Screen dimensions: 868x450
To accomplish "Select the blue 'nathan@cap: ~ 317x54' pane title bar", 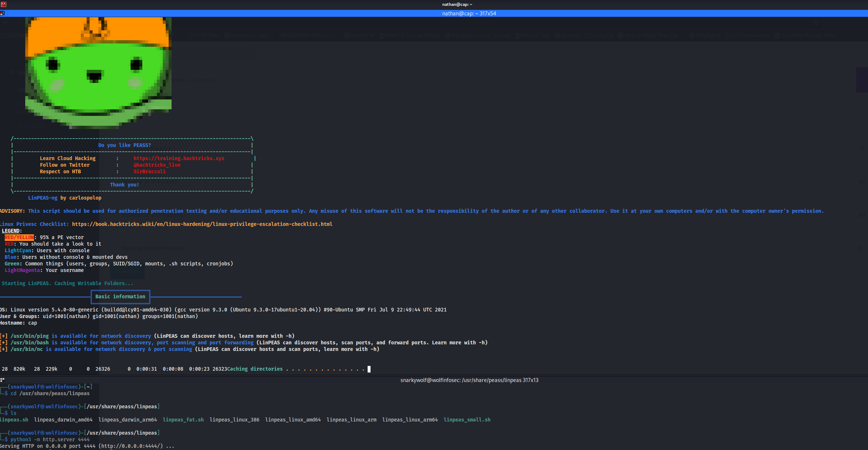I will (434, 14).
